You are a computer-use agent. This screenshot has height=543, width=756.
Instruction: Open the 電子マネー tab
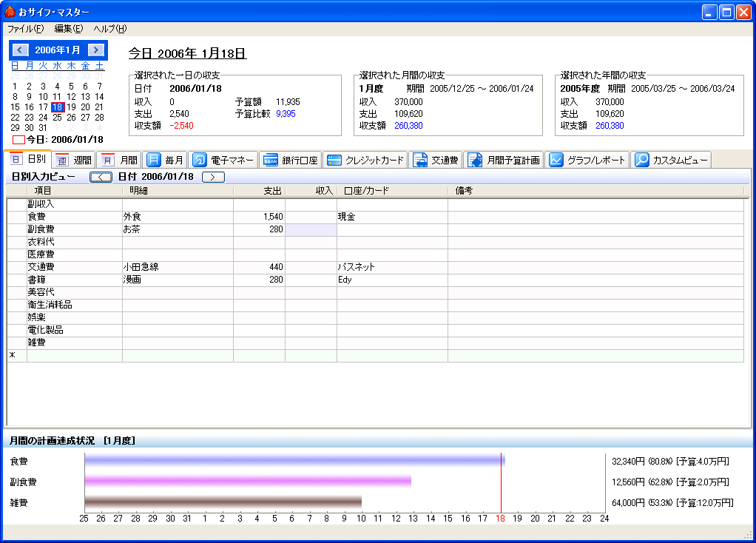(223, 160)
